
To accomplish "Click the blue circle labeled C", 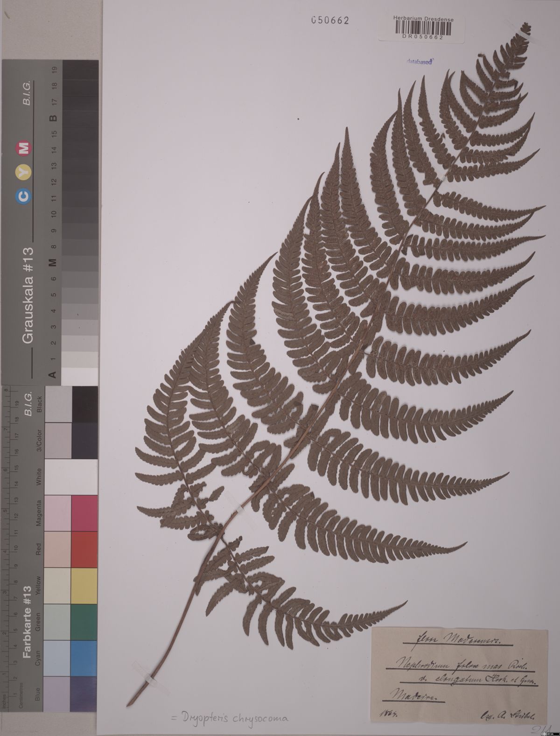I will (24, 197).
